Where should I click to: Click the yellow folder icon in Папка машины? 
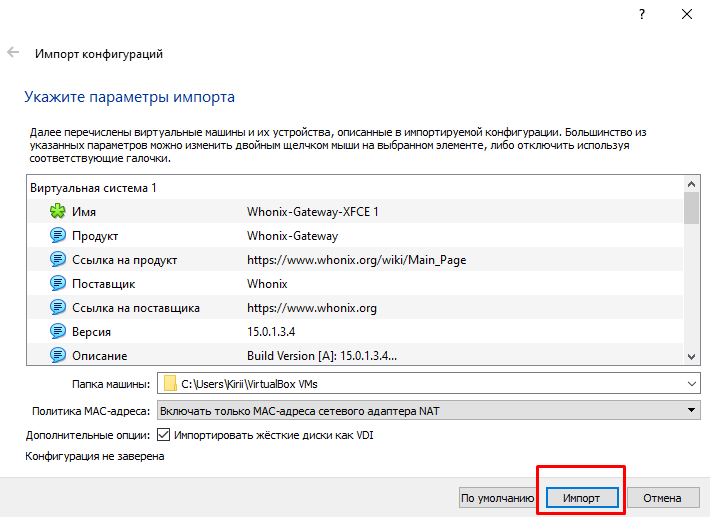[170, 384]
